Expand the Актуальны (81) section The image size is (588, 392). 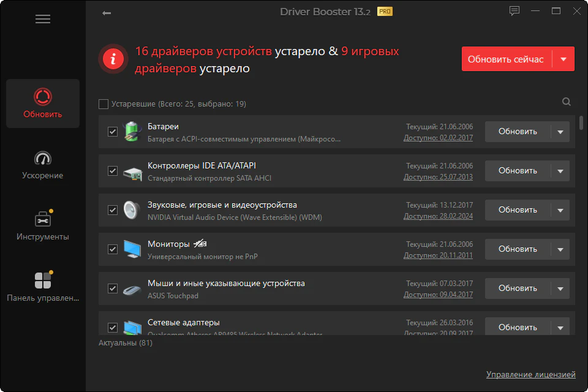(126, 343)
